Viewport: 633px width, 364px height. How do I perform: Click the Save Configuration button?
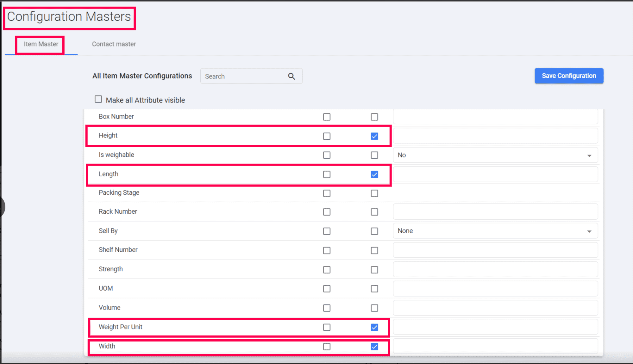pos(569,76)
